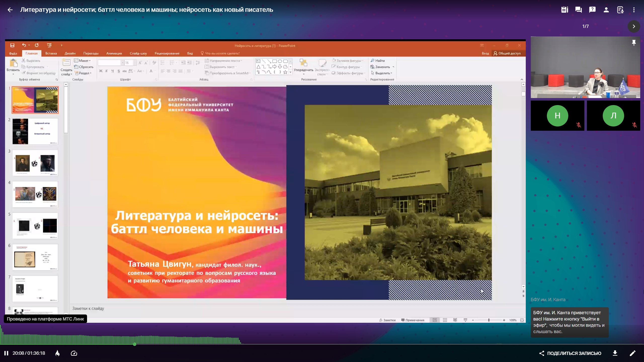This screenshot has width=644, height=362.
Task: Click the Save icon in quick access toolbar
Action: point(12,45)
